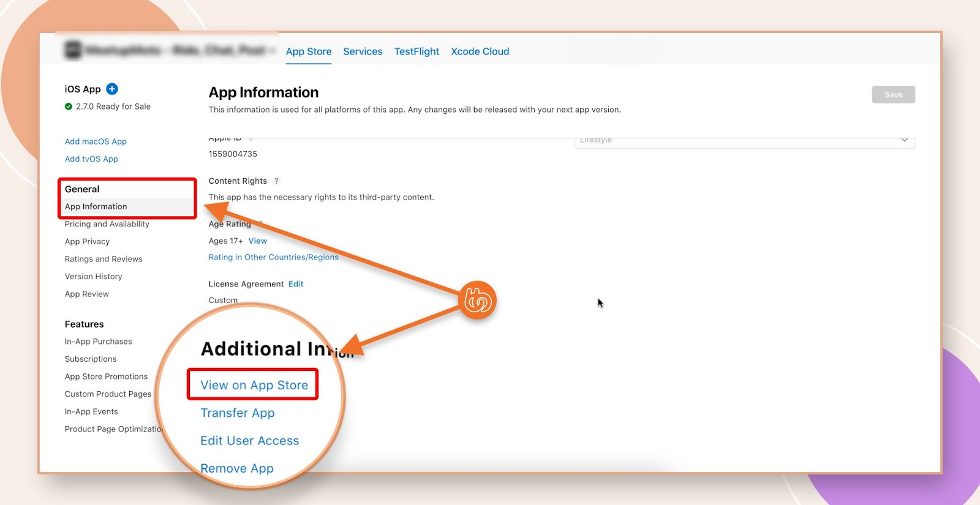This screenshot has height=505, width=980.
Task: Click View link next to Ages 17+
Action: tap(258, 241)
